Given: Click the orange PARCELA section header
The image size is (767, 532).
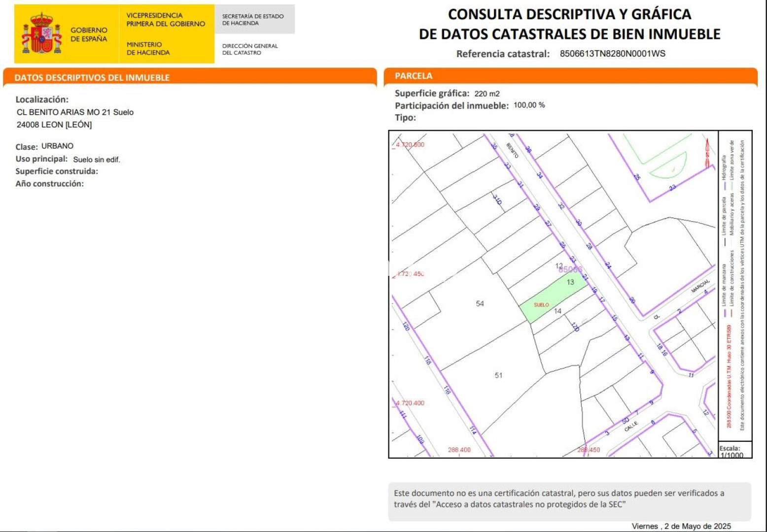Looking at the screenshot, I should [414, 76].
